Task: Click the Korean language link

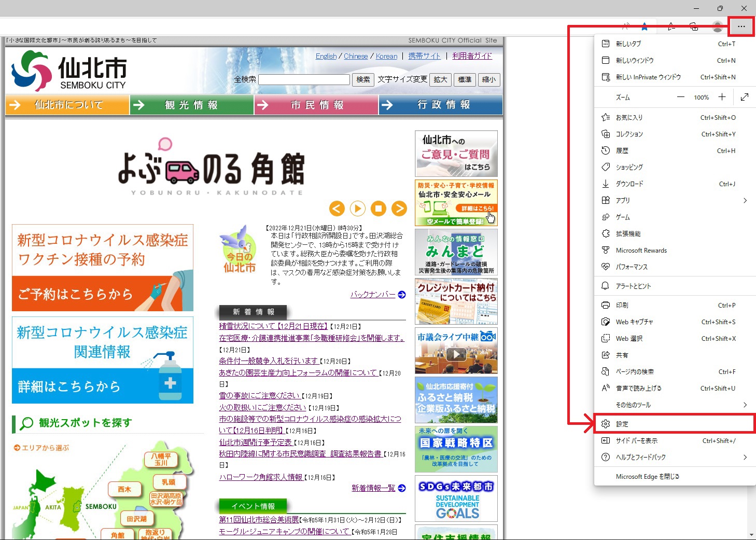Action: pos(386,56)
